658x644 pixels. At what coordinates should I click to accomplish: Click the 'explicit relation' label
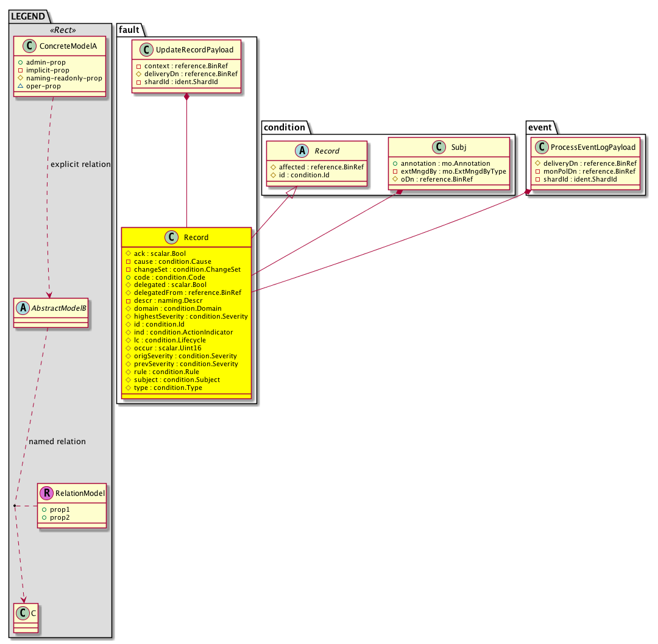pos(81,165)
